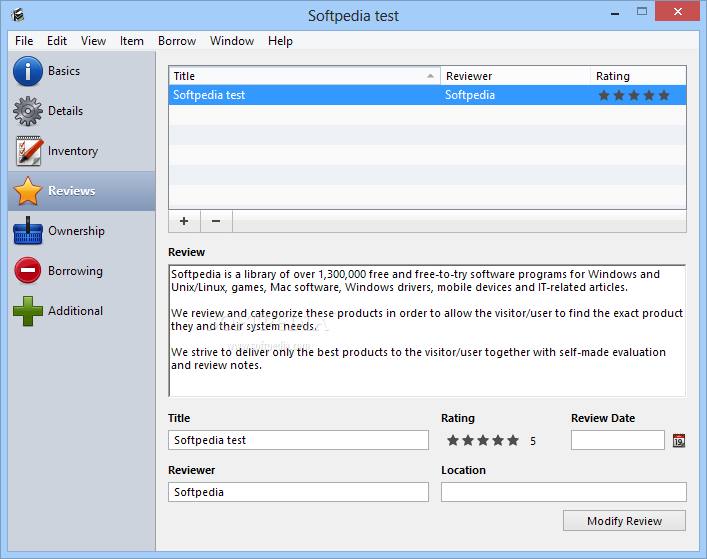
Task: Set rating using stars below Rating label
Action: (x=483, y=440)
